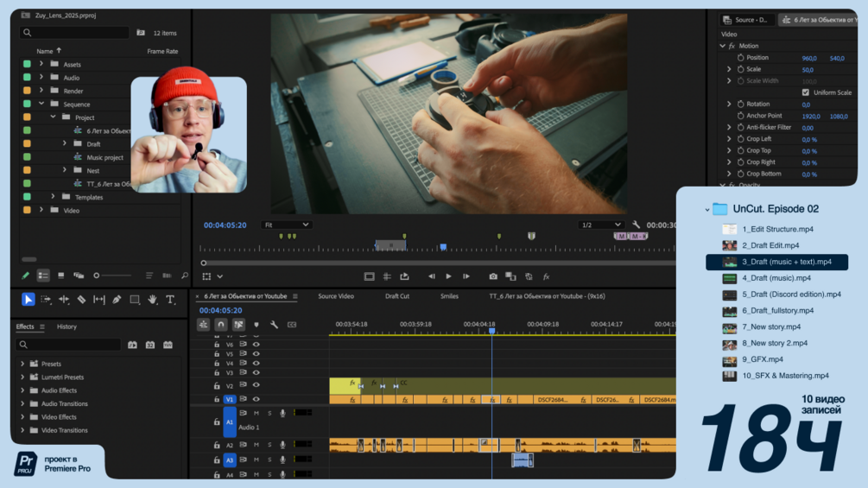Toggle lock on track V2
The width and height of the screenshot is (868, 488).
(x=217, y=385)
